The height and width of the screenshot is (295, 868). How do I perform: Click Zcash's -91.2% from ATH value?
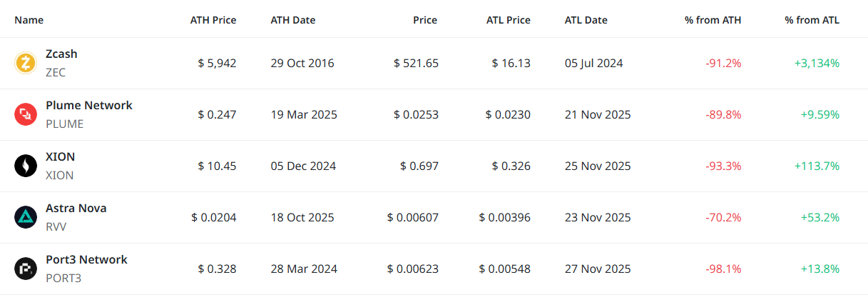pyautogui.click(x=723, y=63)
